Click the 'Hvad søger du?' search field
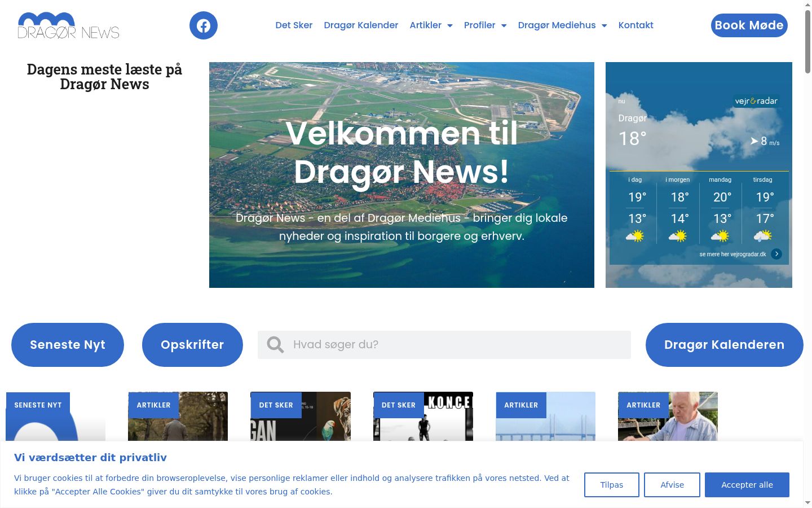The width and height of the screenshot is (812, 508). (x=444, y=345)
